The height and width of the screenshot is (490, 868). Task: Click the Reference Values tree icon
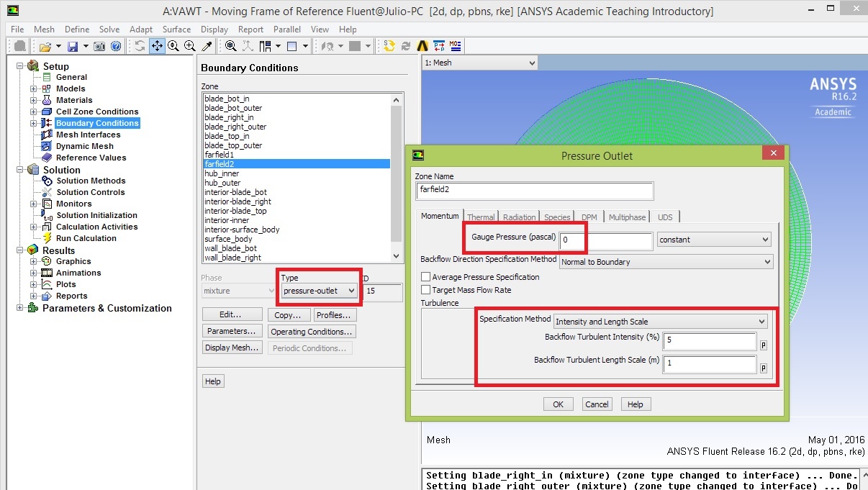coord(48,158)
